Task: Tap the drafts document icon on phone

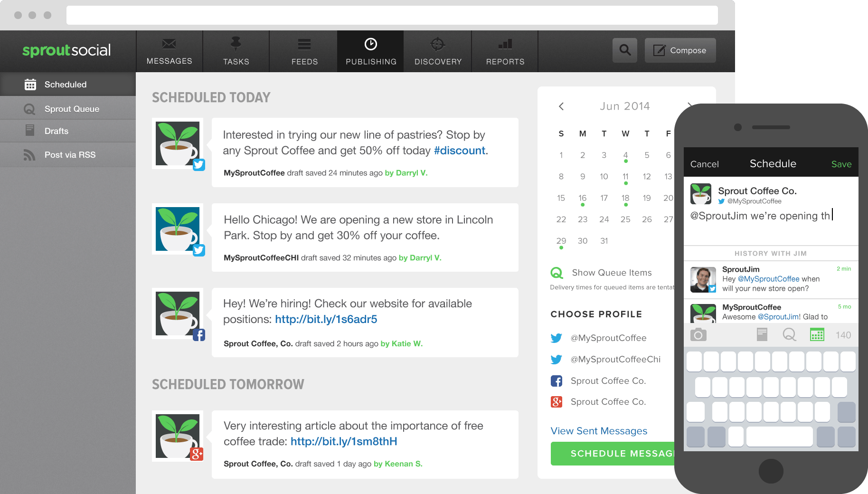Action: coord(762,335)
